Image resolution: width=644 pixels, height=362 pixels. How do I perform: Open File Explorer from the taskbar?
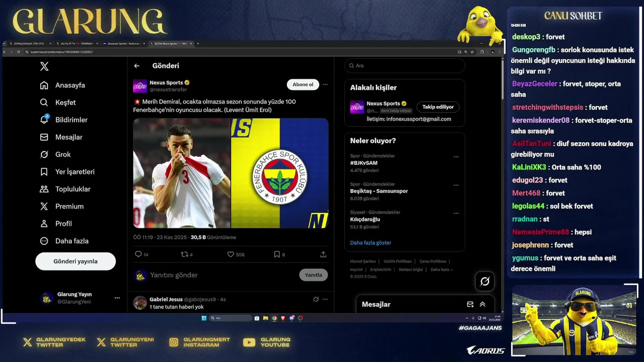[x=266, y=318]
